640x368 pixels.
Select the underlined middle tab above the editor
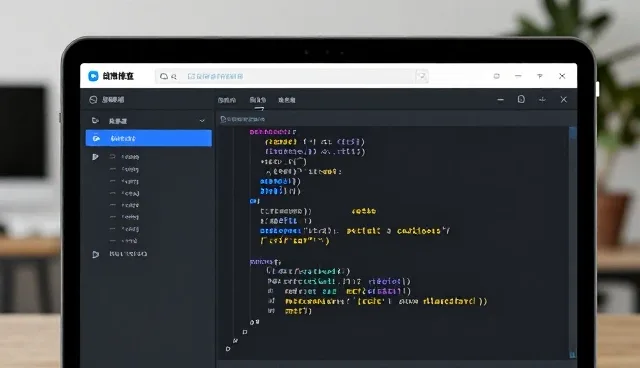[x=258, y=100]
